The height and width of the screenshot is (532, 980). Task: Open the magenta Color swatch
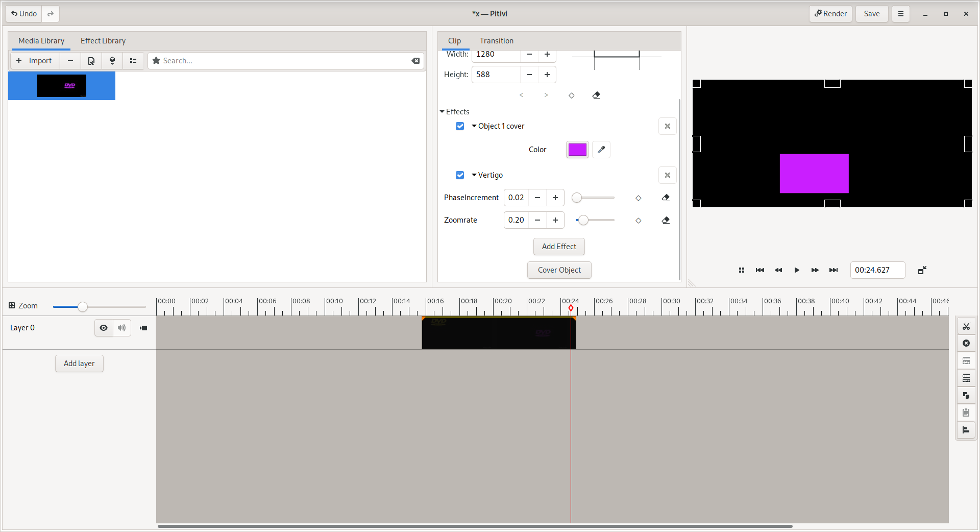click(577, 150)
